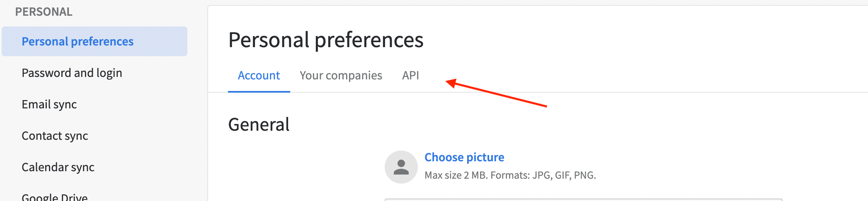This screenshot has width=868, height=201.
Task: Click the Choose picture link
Action: [x=464, y=157]
